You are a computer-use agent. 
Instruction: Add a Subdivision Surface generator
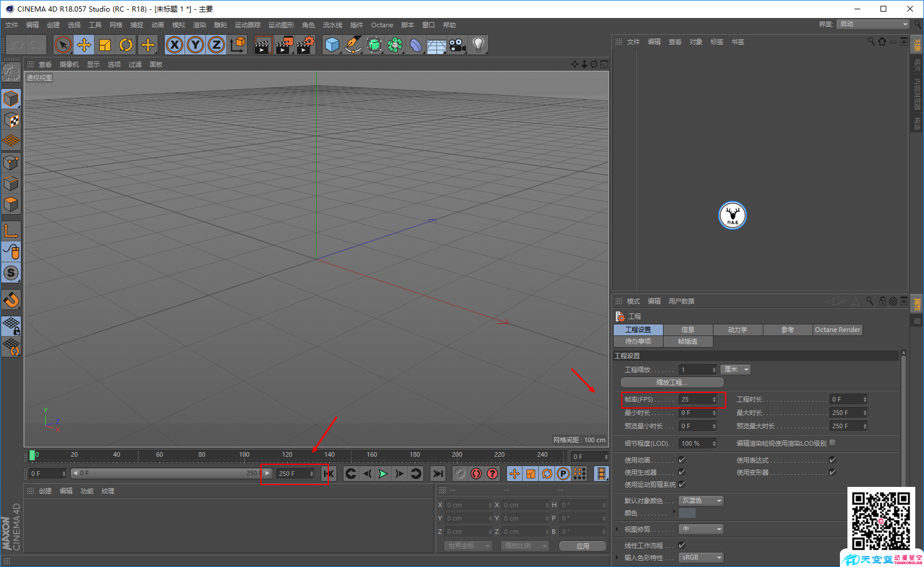tap(374, 45)
